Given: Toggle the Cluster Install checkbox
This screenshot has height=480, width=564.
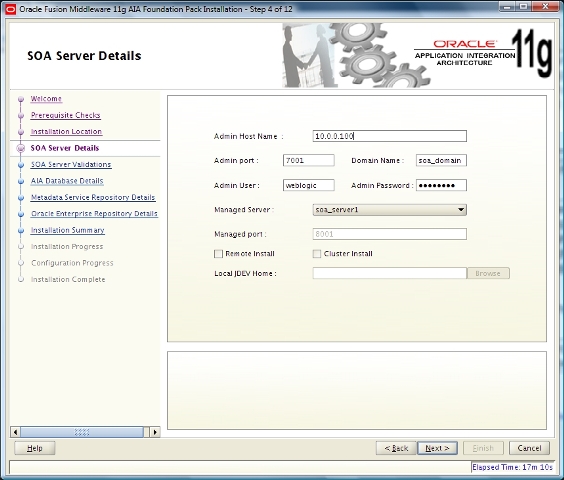Looking at the screenshot, I should [317, 254].
